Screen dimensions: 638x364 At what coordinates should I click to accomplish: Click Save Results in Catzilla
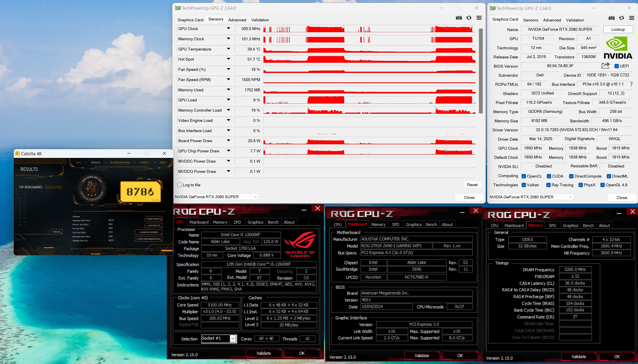153,226
